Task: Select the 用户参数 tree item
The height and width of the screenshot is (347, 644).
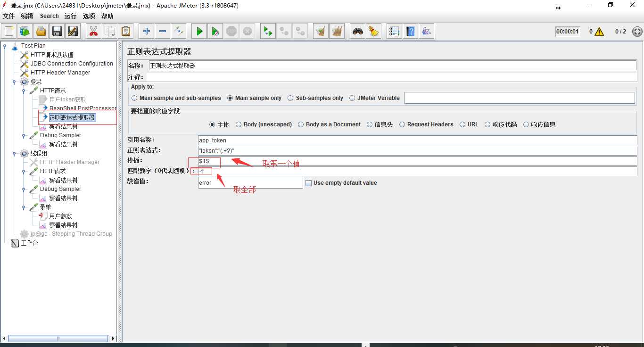Action: click(x=60, y=216)
